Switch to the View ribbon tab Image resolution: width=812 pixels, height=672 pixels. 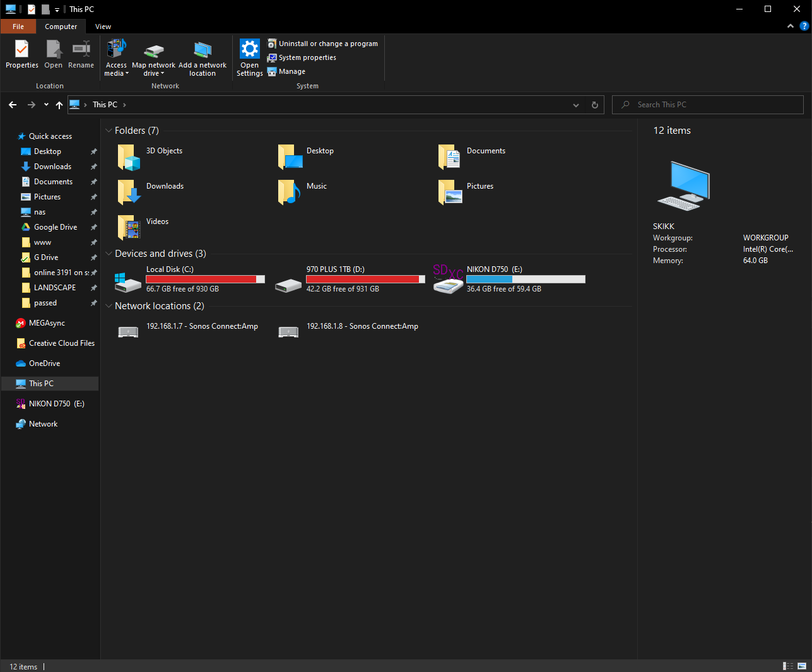[103, 27]
